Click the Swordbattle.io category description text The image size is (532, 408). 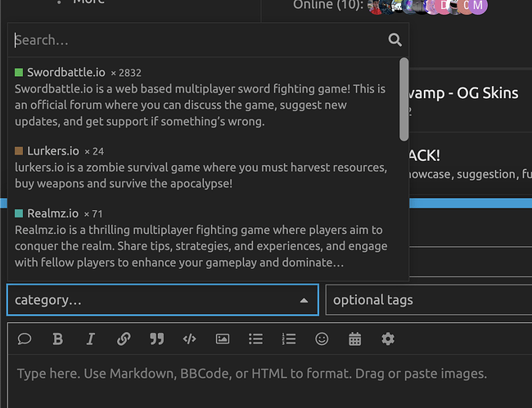point(201,105)
